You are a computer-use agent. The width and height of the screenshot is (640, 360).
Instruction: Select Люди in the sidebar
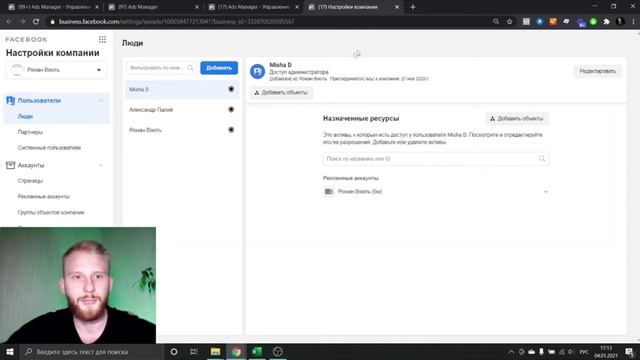(x=25, y=116)
